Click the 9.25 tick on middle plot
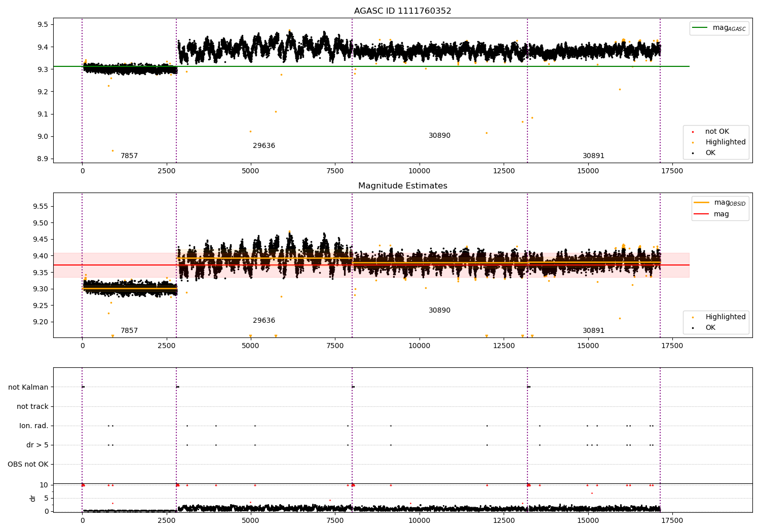This screenshot has width=760, height=532. click(41, 306)
